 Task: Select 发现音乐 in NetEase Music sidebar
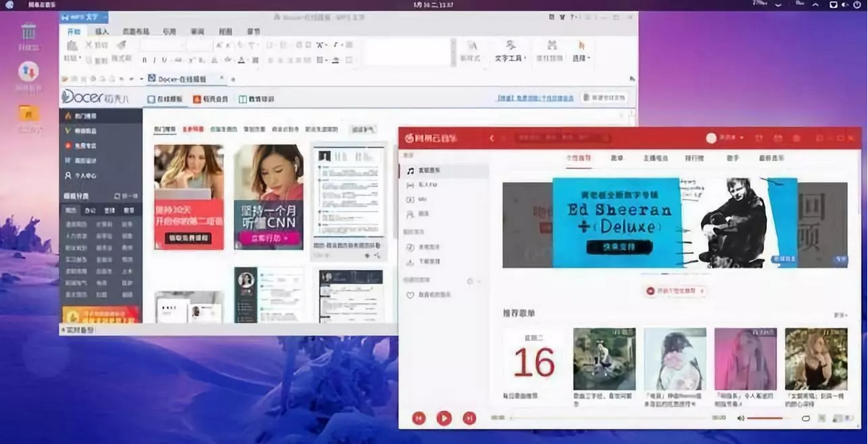pos(443,171)
